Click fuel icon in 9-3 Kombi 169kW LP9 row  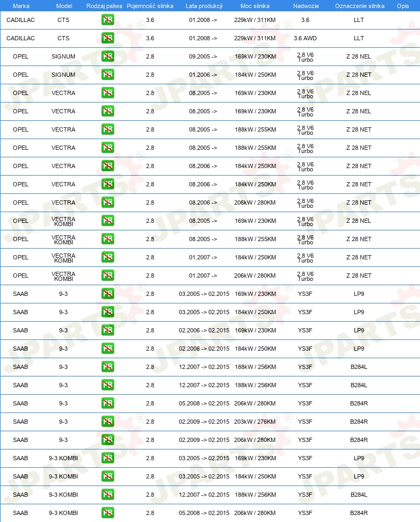coord(107,458)
